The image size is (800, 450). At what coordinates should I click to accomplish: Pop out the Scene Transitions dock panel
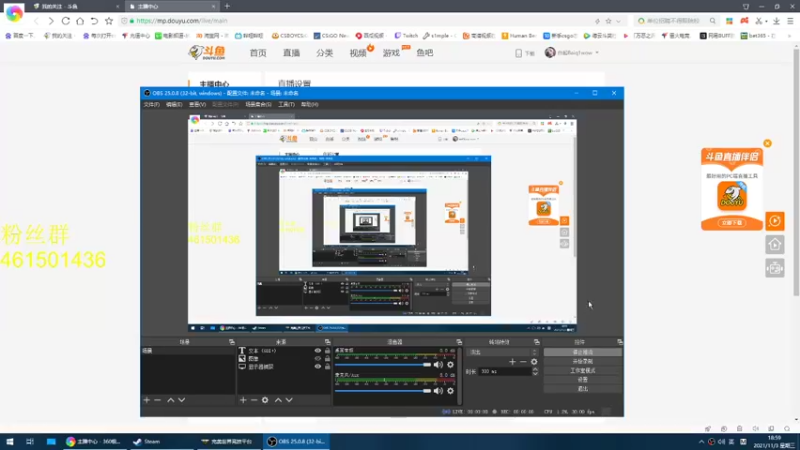pyautogui.click(x=537, y=342)
